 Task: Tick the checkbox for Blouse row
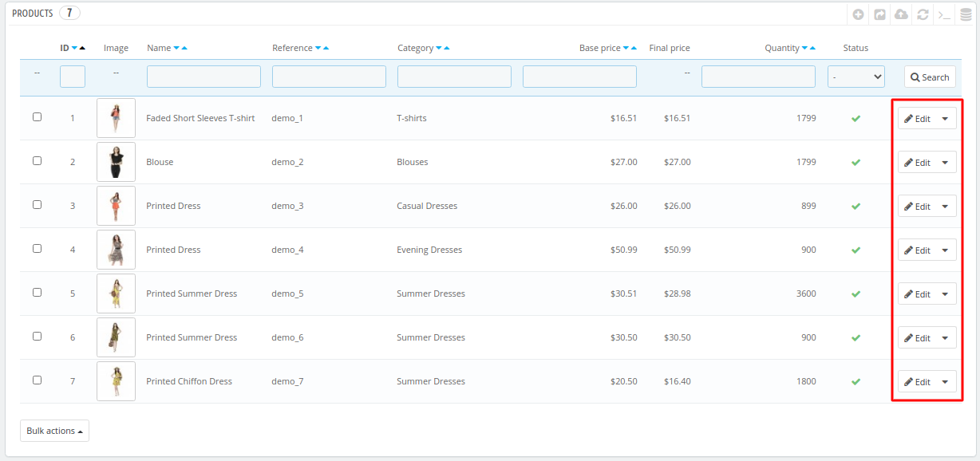tap(37, 160)
